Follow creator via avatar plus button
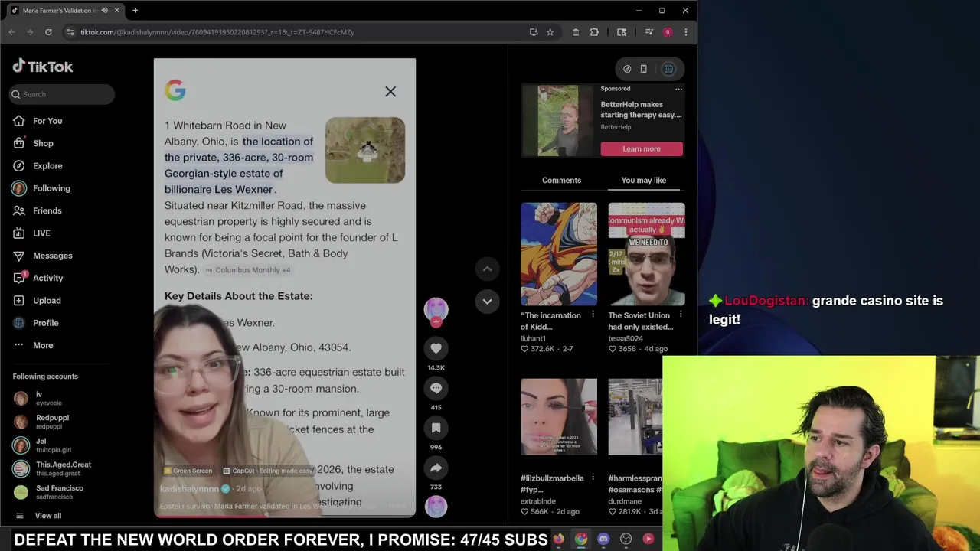980x551 pixels. point(436,322)
